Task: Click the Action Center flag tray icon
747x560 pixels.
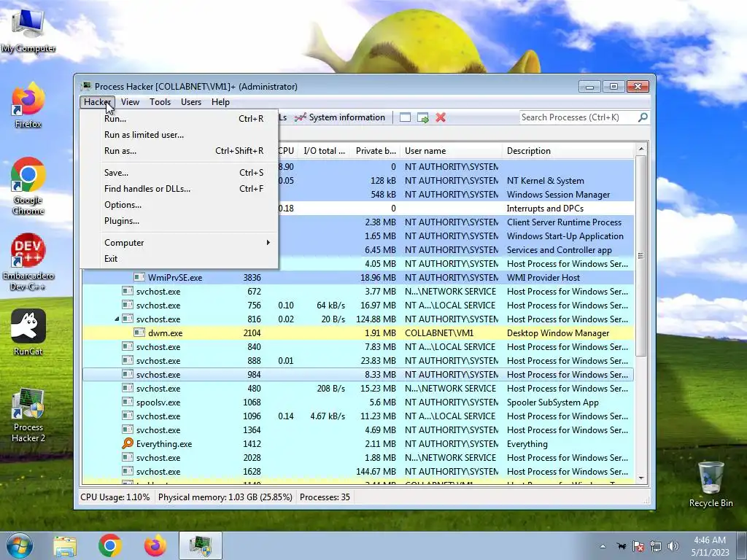Action: (x=638, y=546)
